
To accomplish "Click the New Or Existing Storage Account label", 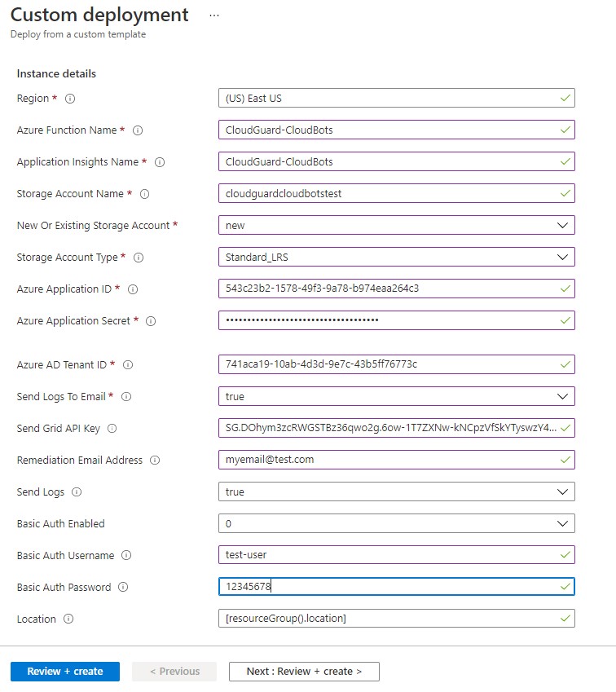I will (93, 226).
